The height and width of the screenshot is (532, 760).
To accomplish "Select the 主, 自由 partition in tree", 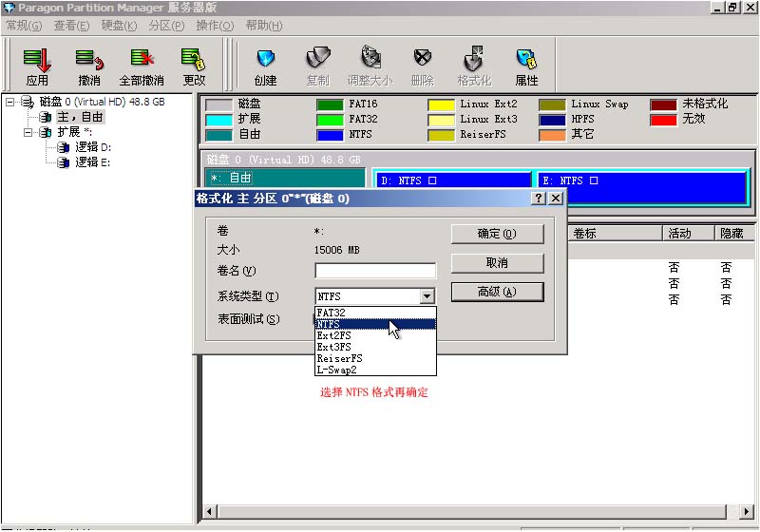I will (80, 117).
